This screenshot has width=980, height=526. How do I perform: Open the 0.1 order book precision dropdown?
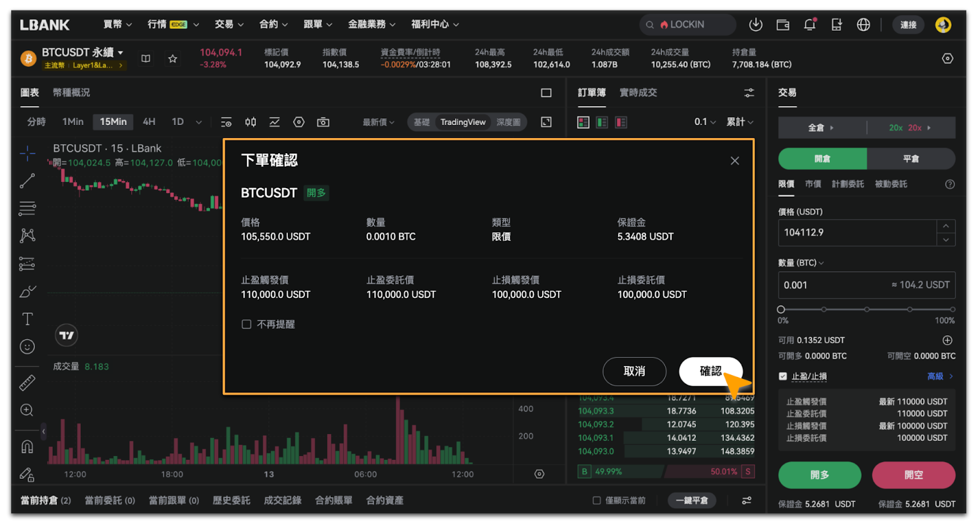[704, 122]
